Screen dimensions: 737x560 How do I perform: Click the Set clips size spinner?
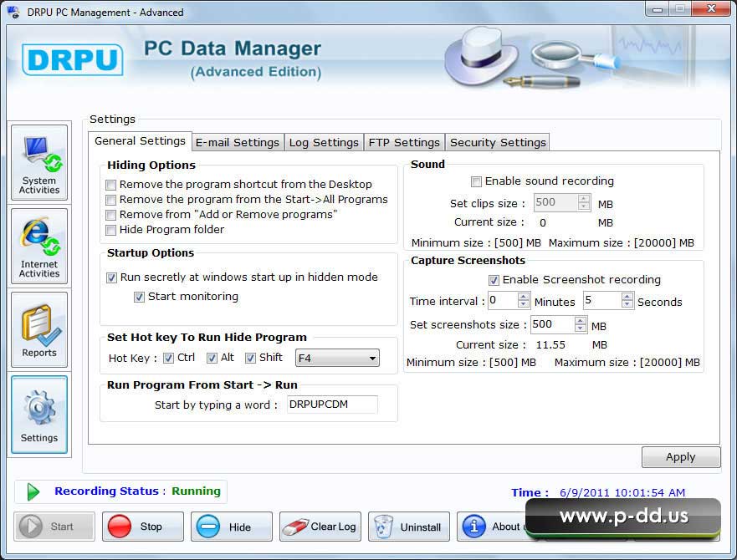click(584, 202)
